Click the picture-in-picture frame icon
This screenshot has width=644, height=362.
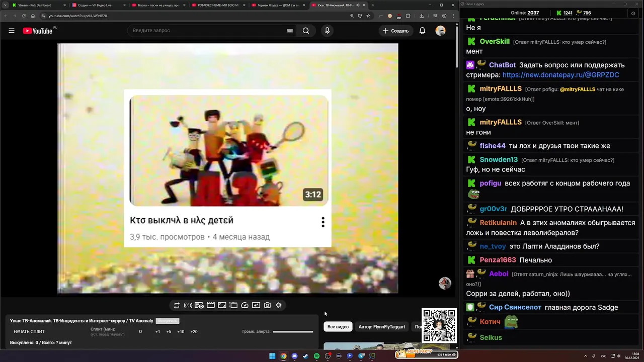222,305
